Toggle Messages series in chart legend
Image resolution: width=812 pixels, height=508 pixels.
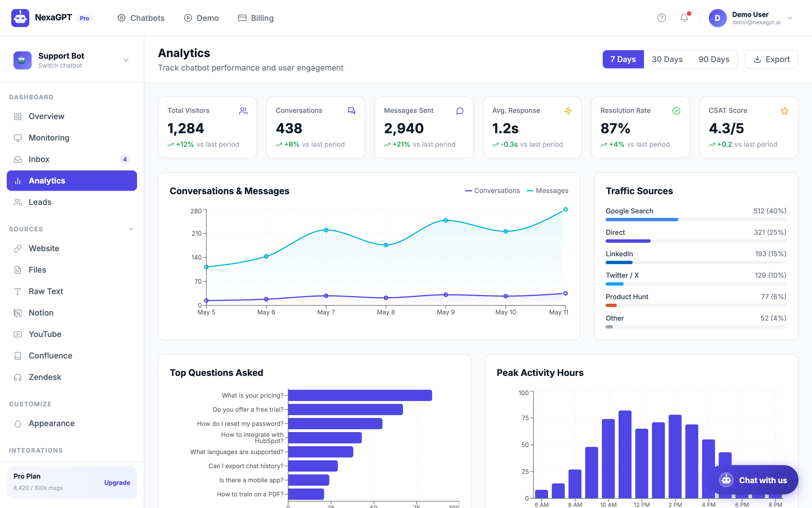(547, 191)
